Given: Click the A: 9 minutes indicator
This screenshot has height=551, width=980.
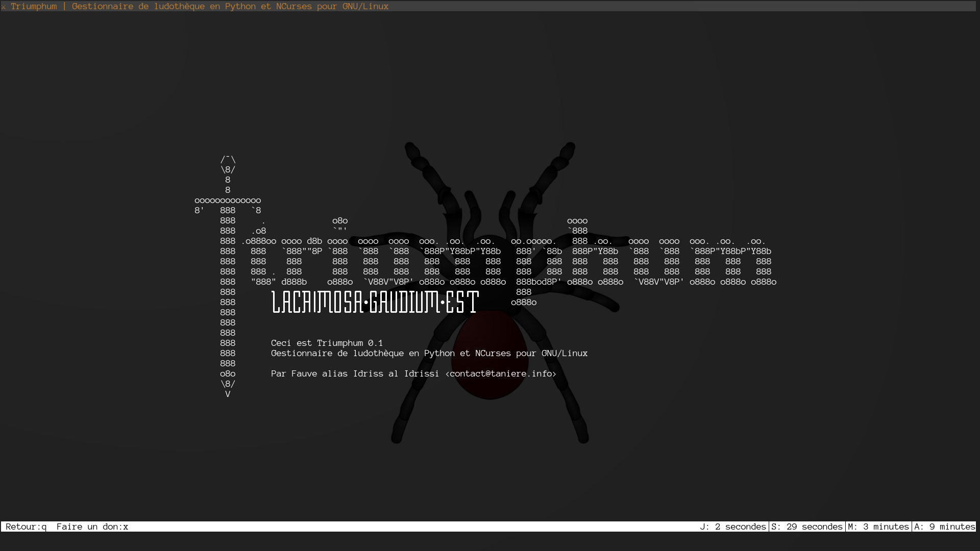Looking at the screenshot, I should pyautogui.click(x=944, y=527).
